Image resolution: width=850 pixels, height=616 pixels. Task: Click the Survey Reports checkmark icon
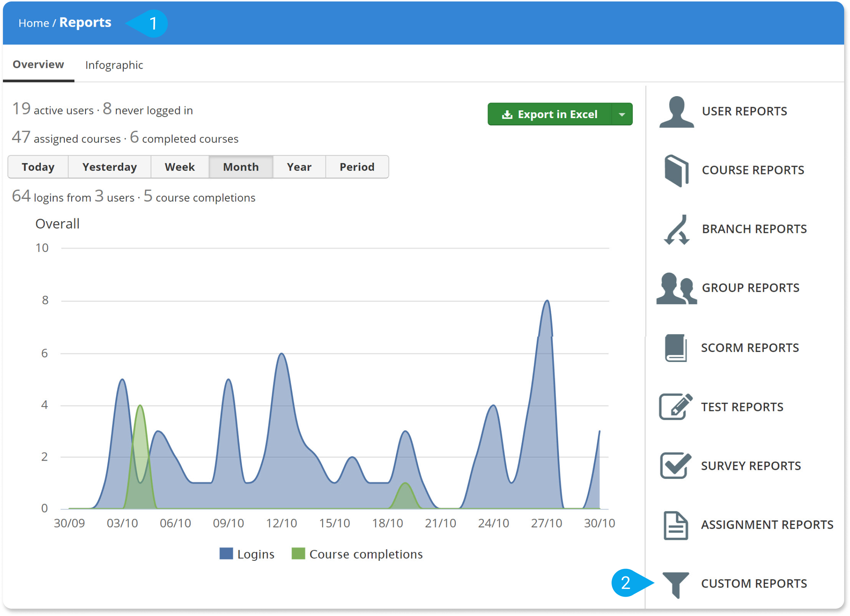676,466
